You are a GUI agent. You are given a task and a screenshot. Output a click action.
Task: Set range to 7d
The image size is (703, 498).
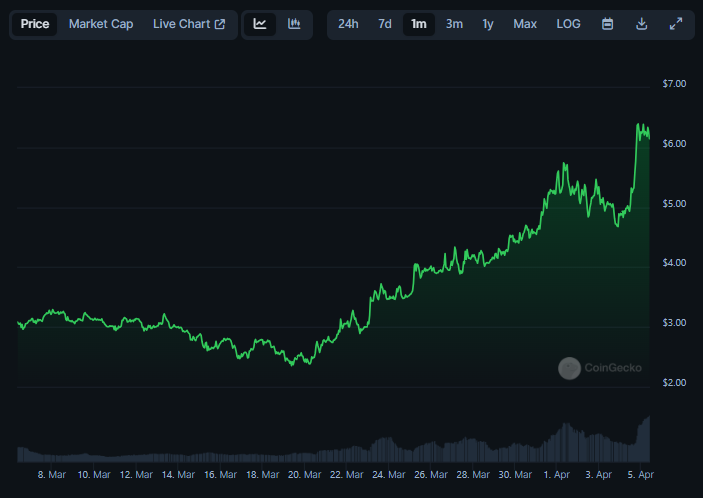coord(385,24)
